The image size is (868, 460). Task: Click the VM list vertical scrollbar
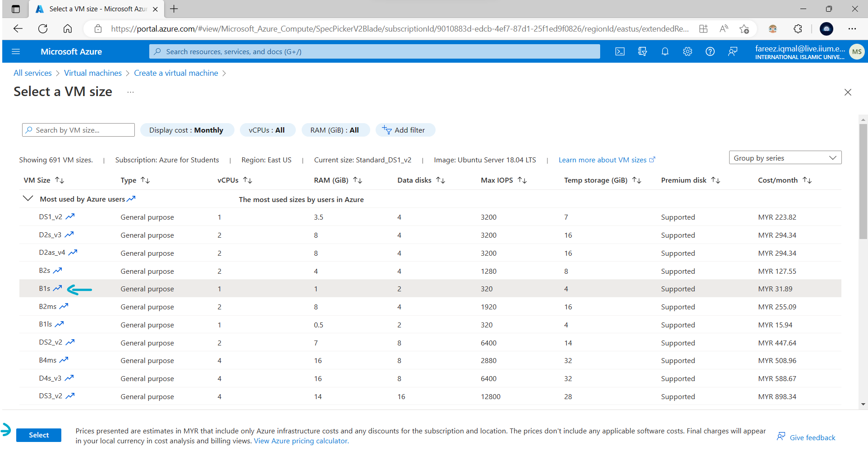point(863,180)
